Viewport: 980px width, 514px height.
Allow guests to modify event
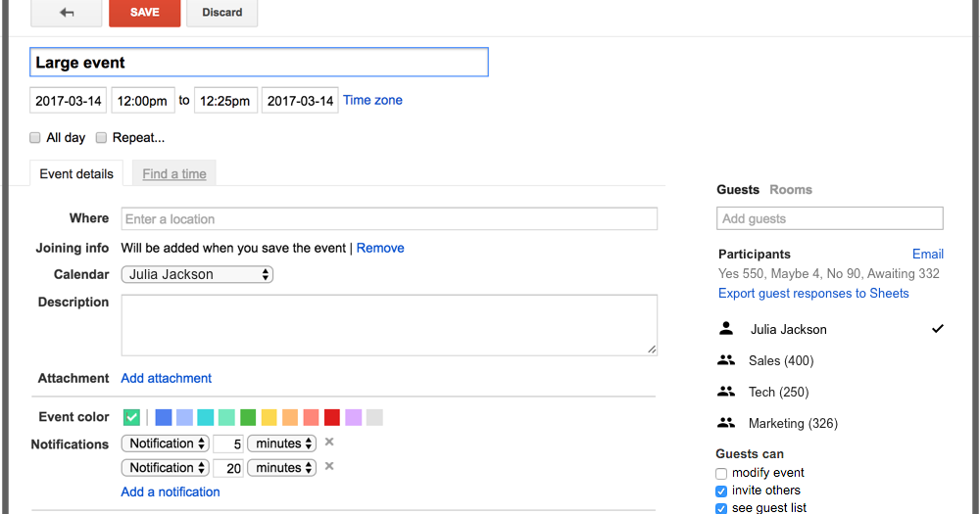point(721,474)
